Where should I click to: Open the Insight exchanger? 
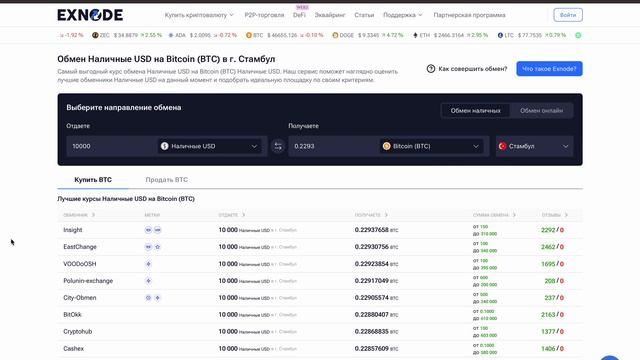[x=73, y=230]
